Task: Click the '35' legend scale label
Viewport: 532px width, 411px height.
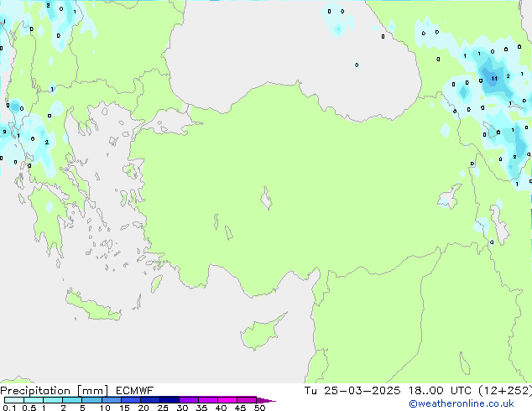Action: pos(201,408)
